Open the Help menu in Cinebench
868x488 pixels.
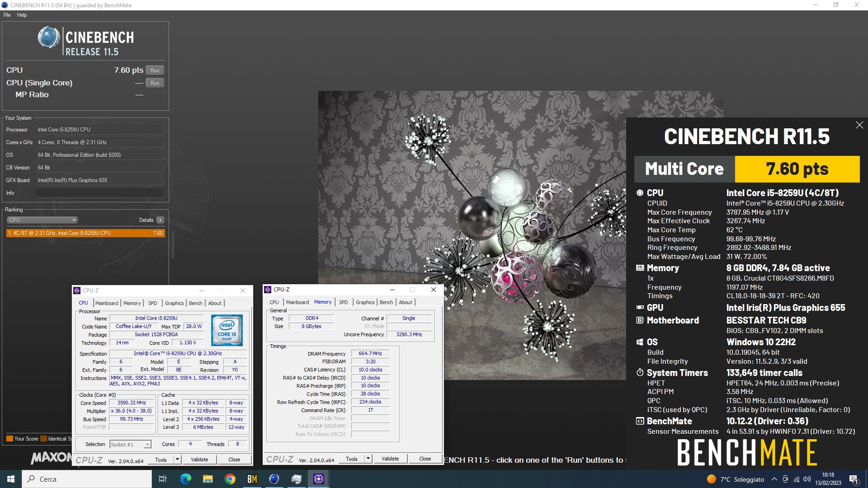(22, 15)
